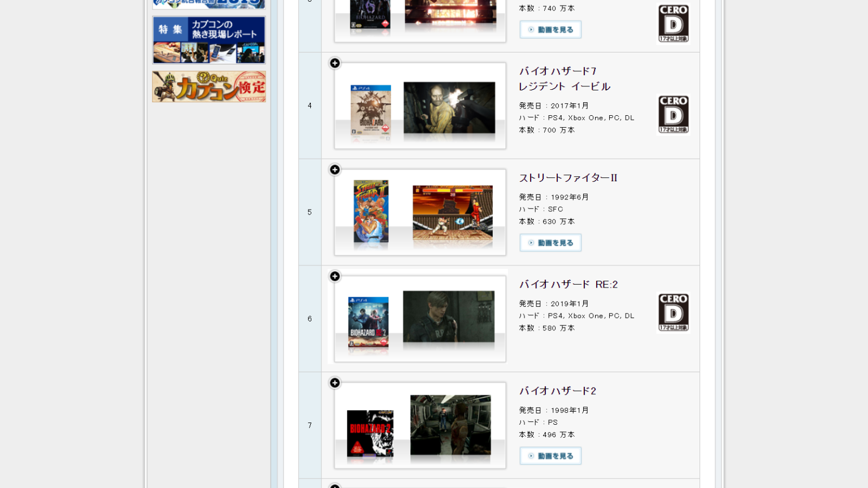The image size is (868, 488).
Task: Select title バイオハザード7 レジデント イービル
Action: click(x=565, y=79)
